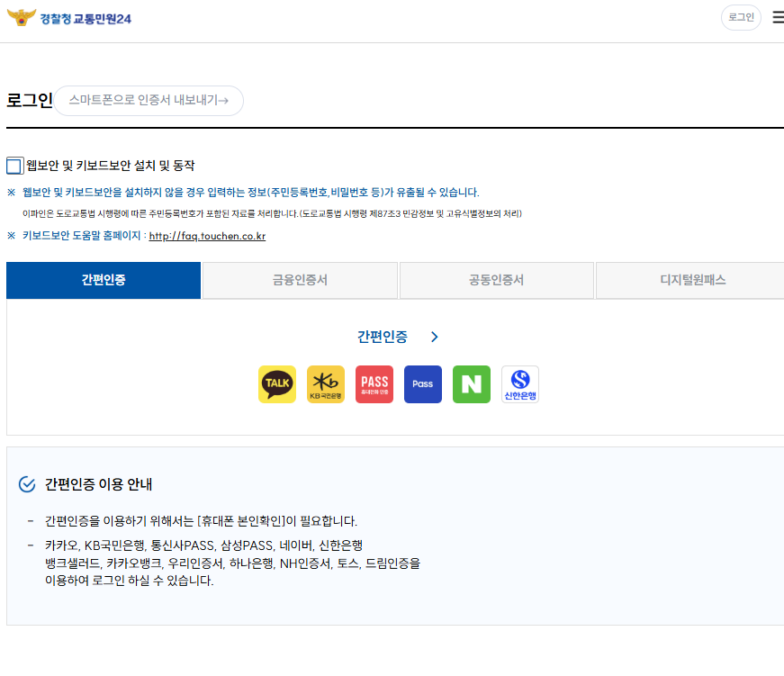Enable 웹보안 및 키보드보안 installation checkbox
Screen dimensions: 784x676
[14, 165]
